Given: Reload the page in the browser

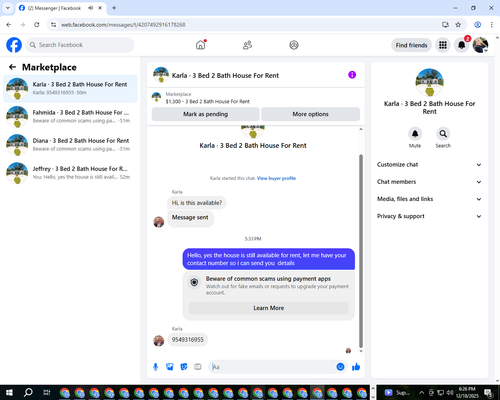Looking at the screenshot, I should [x=37, y=25].
